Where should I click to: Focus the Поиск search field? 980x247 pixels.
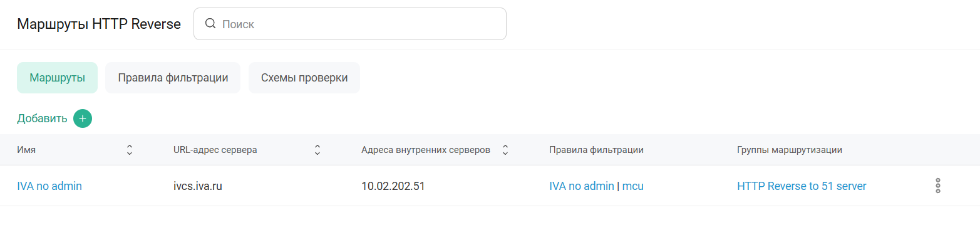[350, 24]
